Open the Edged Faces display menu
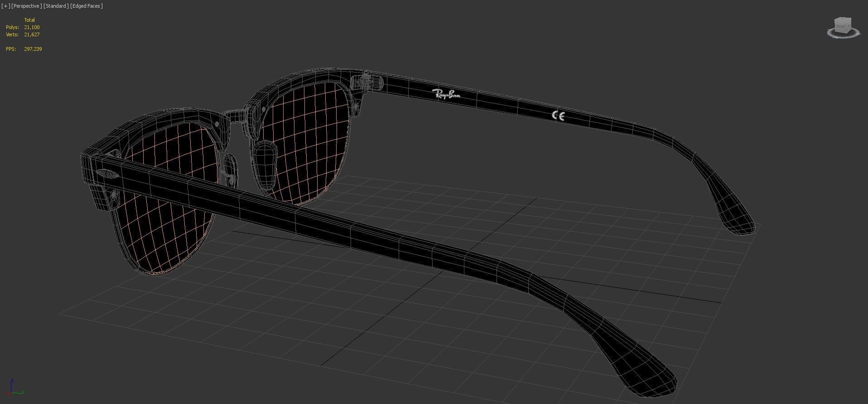Screen dimensions: 868x404 pos(87,6)
